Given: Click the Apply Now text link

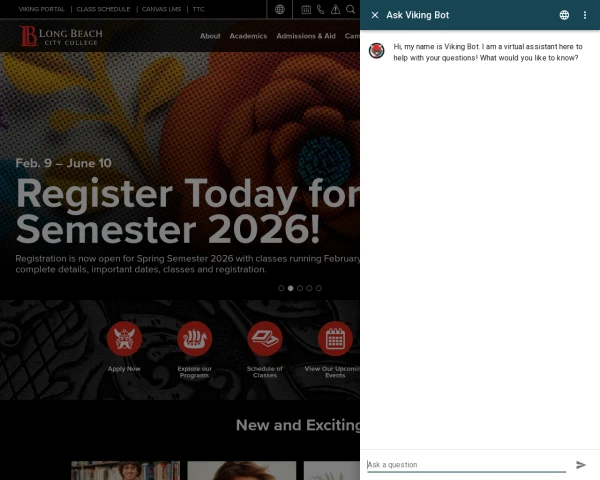Looking at the screenshot, I should 124,369.
